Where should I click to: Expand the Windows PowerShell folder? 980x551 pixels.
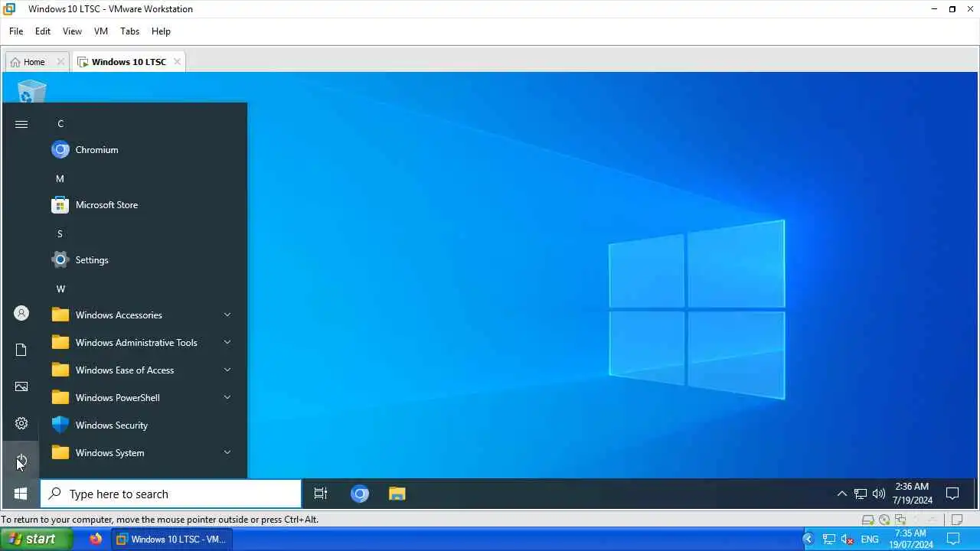click(143, 398)
